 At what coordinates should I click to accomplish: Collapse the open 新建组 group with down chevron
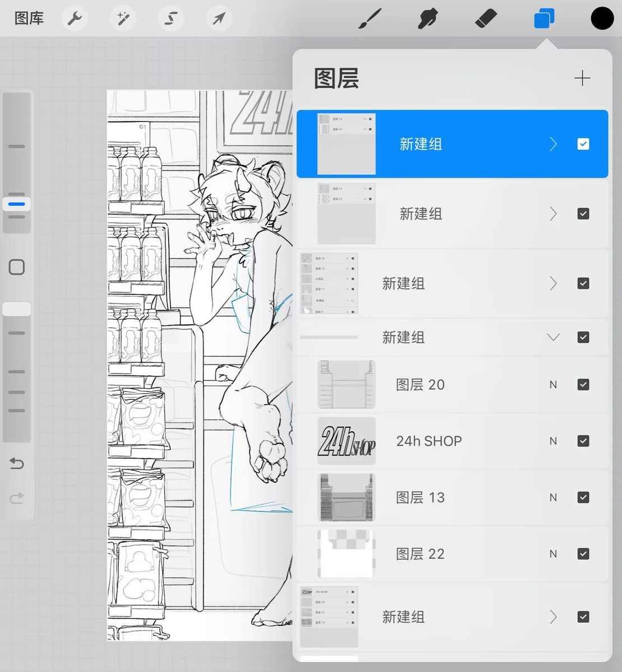click(553, 337)
